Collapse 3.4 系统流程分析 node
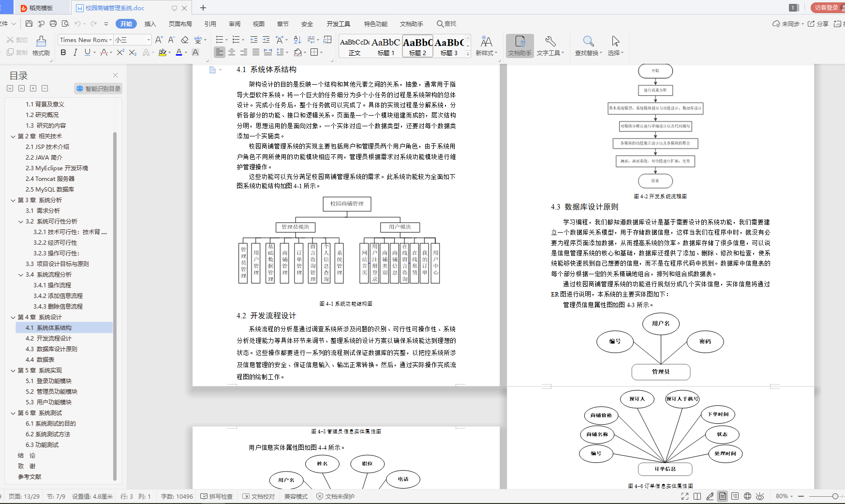The image size is (845, 504). [x=21, y=275]
